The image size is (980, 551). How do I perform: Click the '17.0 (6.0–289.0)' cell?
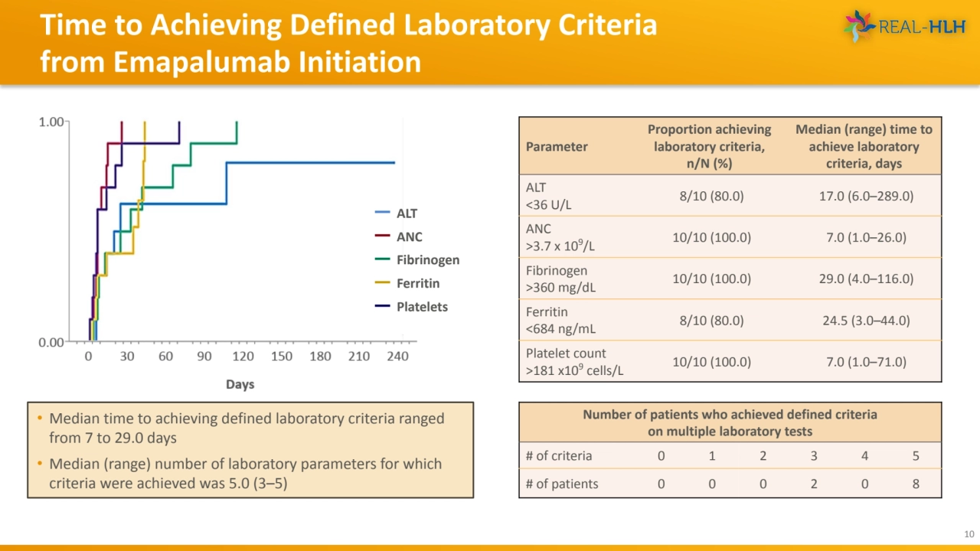[x=866, y=195]
